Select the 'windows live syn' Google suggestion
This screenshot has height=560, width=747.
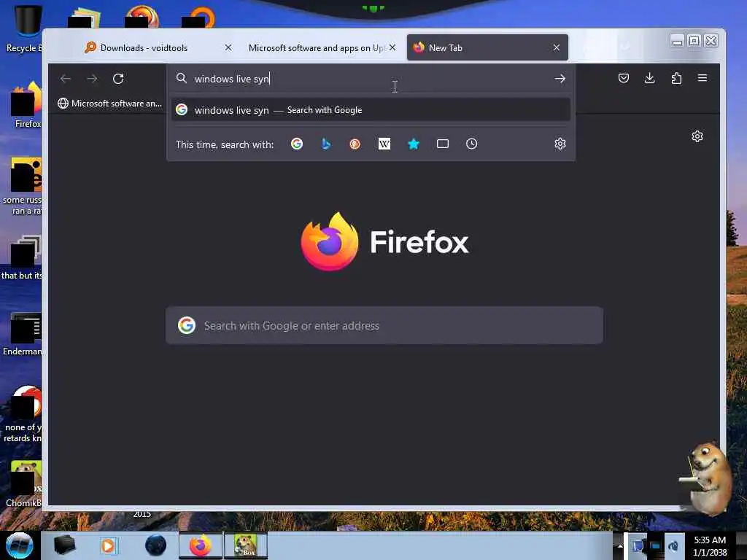pyautogui.click(x=371, y=110)
